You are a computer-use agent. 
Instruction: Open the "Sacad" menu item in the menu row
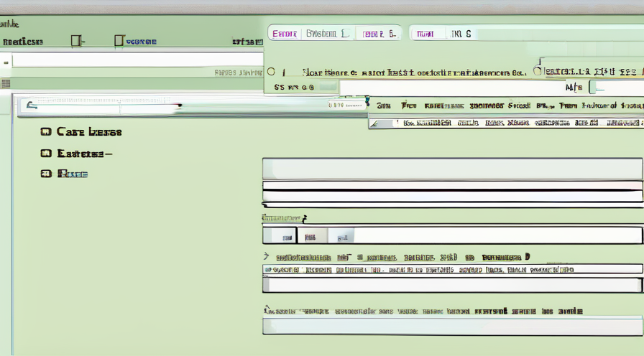518,106
